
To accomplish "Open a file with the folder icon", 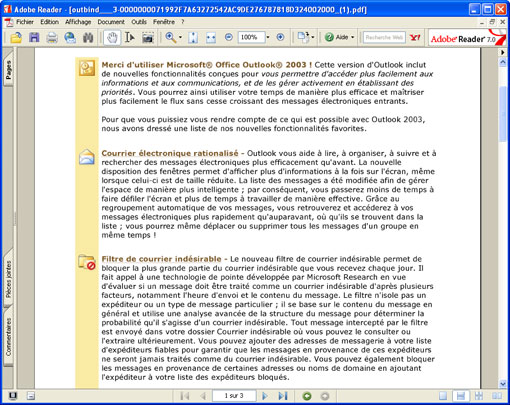I will click(x=16, y=37).
